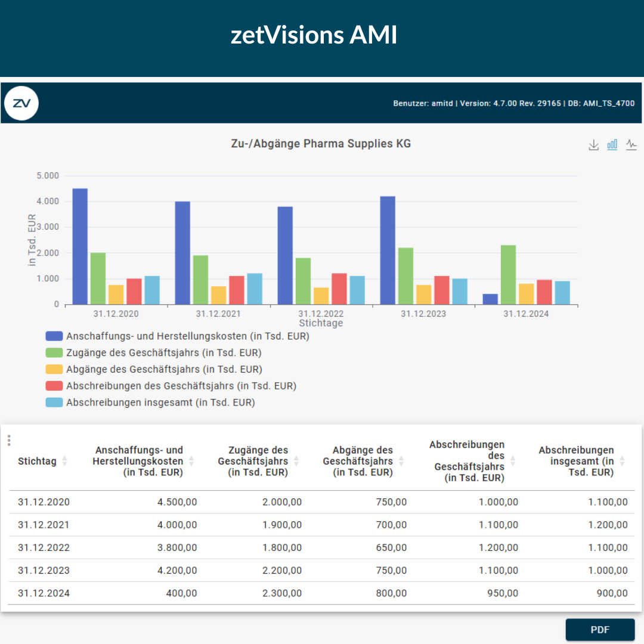Screen dimensions: 644x644
Task: Select the 31.12.2024 table row
Action: (322, 593)
